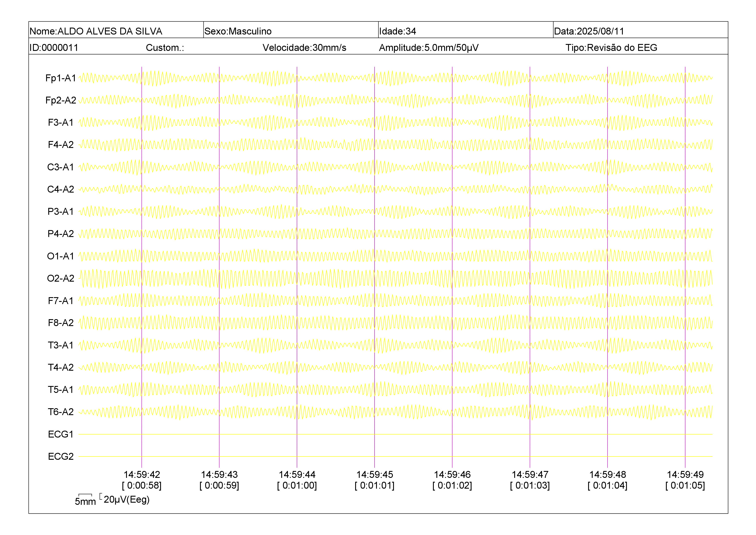Select the C4-A2 channel label
Viewport: 756px width, 535px height.
click(61, 189)
